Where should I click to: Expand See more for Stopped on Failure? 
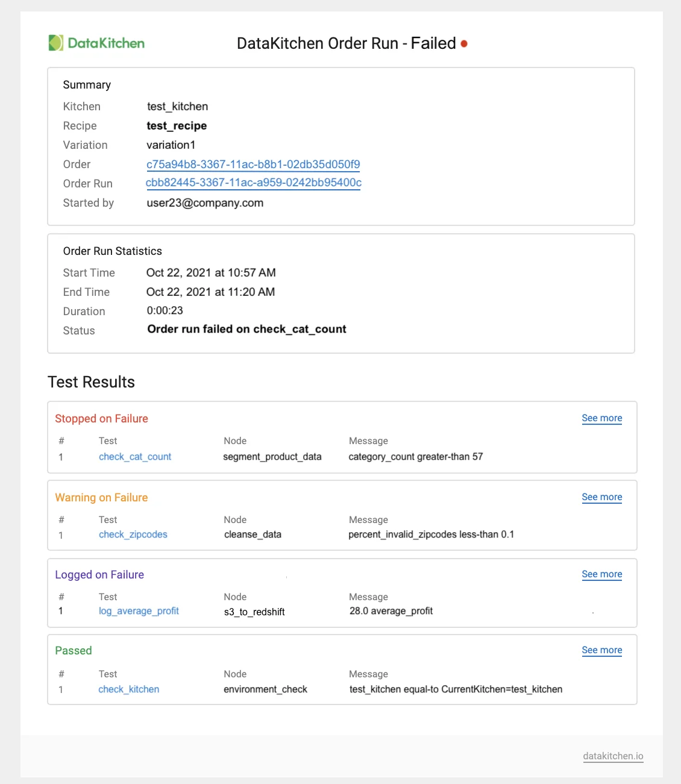601,418
